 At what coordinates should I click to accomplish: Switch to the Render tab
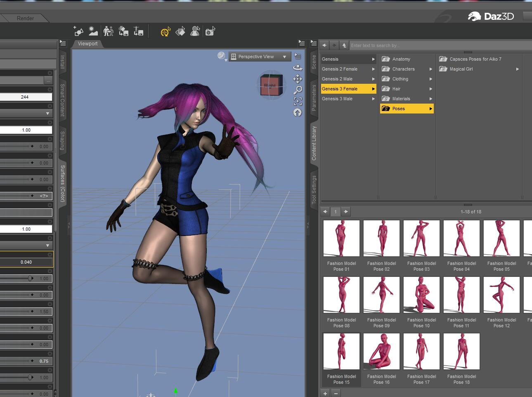[25, 18]
